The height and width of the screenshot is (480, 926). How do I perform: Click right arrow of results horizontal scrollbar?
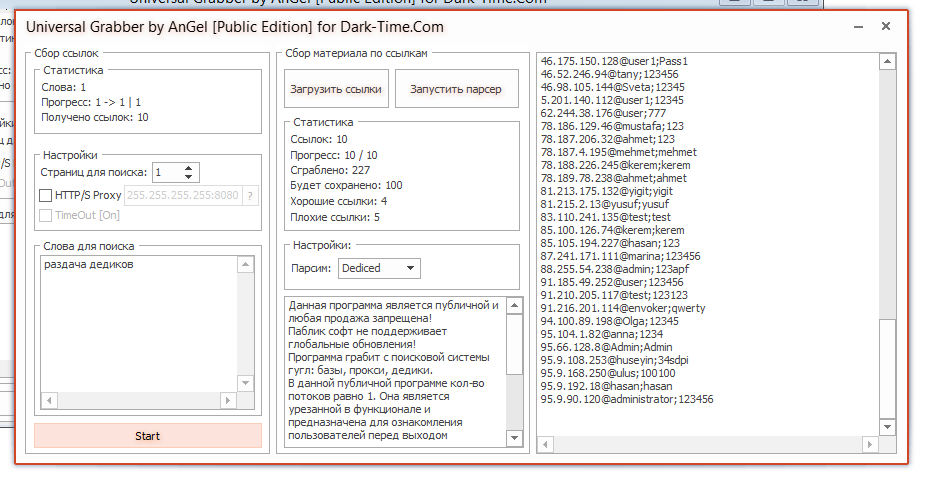(x=869, y=444)
